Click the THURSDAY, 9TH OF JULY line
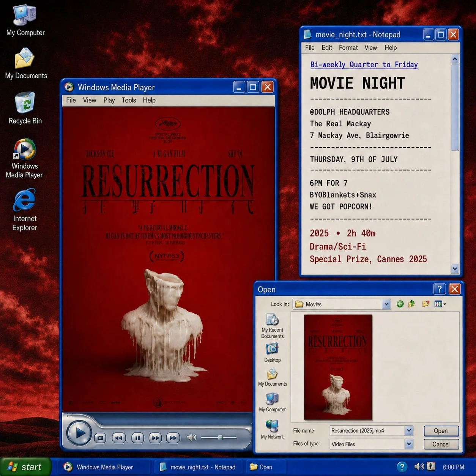476x476 pixels. pyautogui.click(x=354, y=159)
